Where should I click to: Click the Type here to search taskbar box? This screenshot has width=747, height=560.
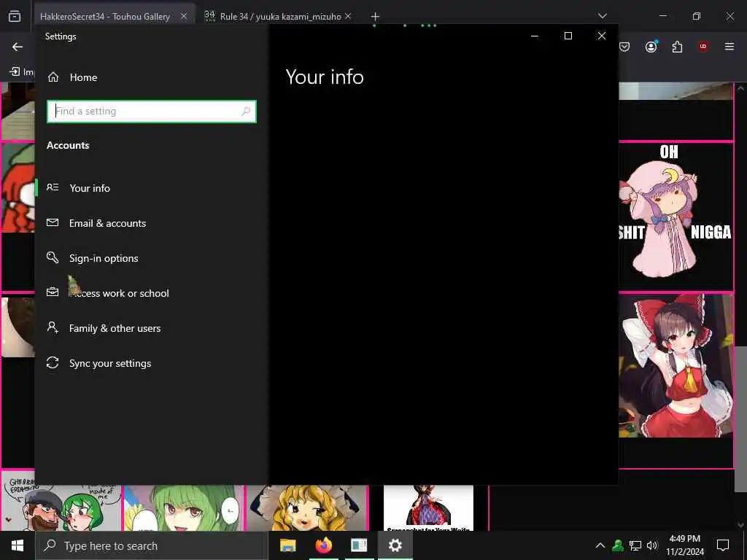pyautogui.click(x=152, y=545)
